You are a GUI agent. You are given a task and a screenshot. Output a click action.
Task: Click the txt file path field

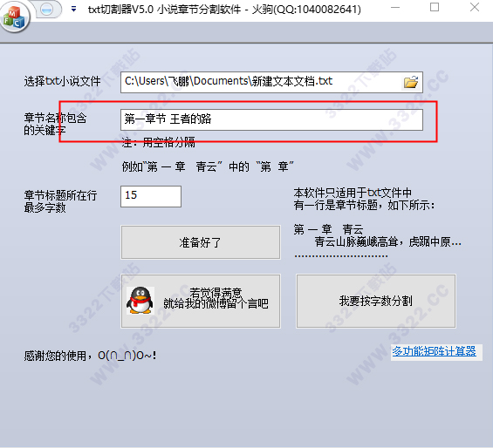(271, 82)
